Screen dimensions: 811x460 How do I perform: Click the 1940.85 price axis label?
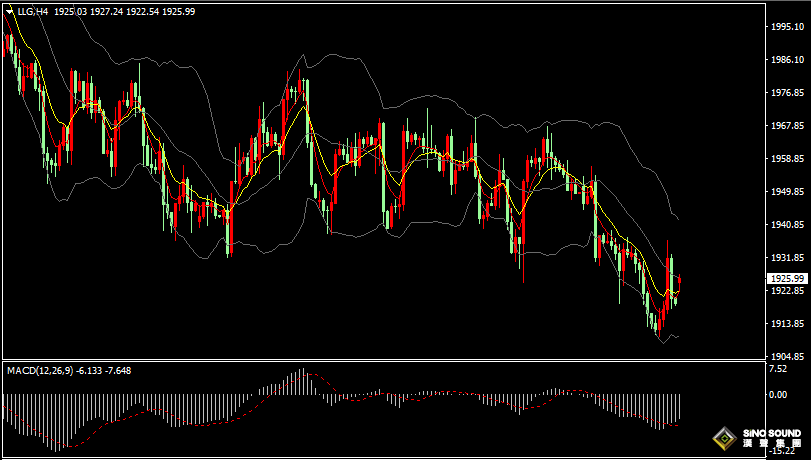point(786,225)
